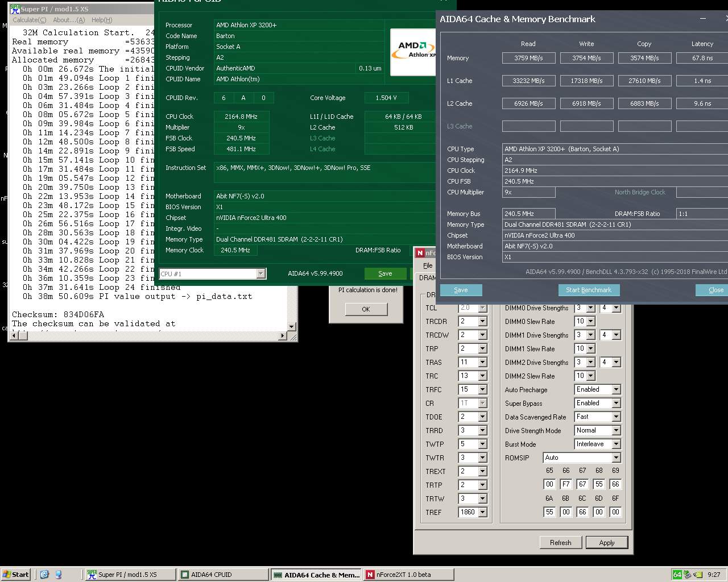Screen dimensions: 728x582
Task: Click the Super PI title bar icon
Action: [15, 9]
